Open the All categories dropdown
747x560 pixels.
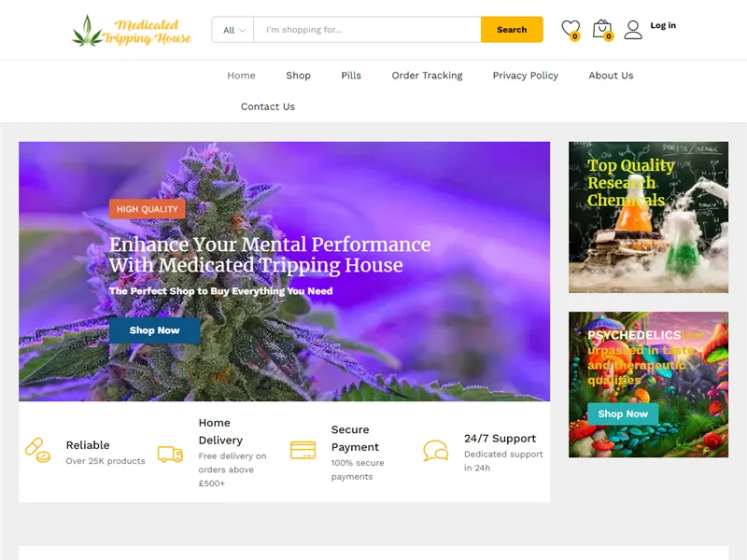coord(232,29)
